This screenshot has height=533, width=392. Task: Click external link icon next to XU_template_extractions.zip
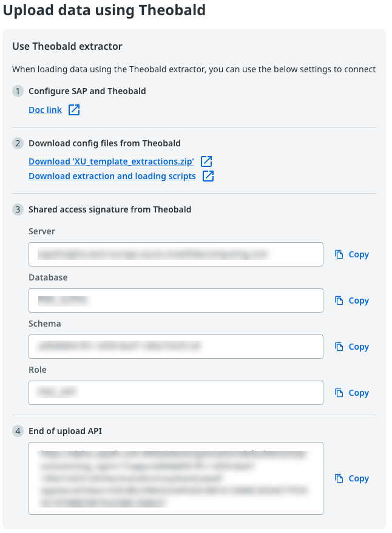pyautogui.click(x=206, y=161)
